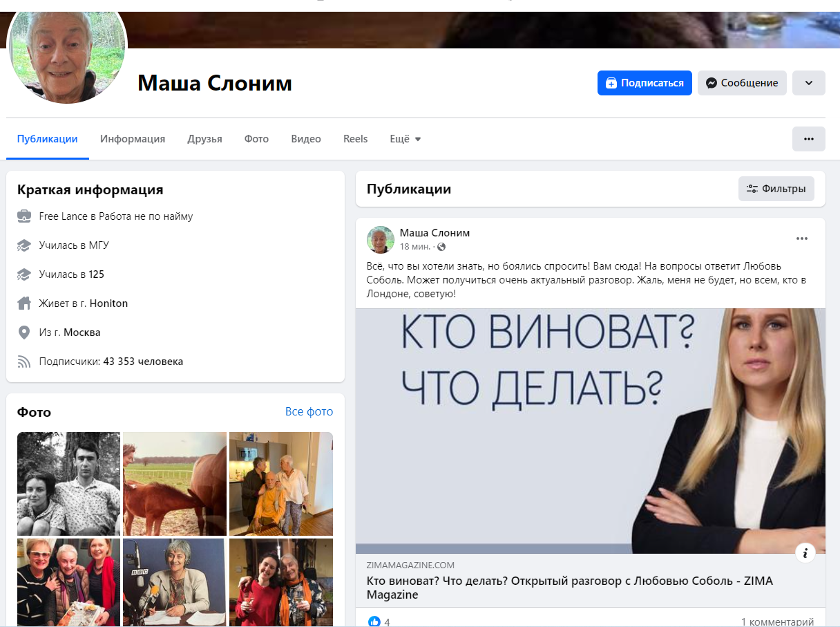Click the info icon on the link preview

805,553
